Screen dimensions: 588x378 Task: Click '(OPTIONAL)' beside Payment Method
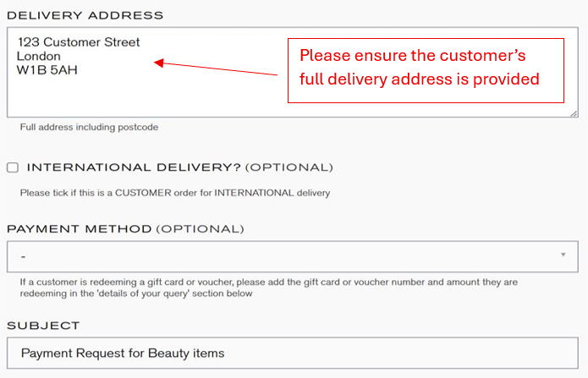point(201,229)
